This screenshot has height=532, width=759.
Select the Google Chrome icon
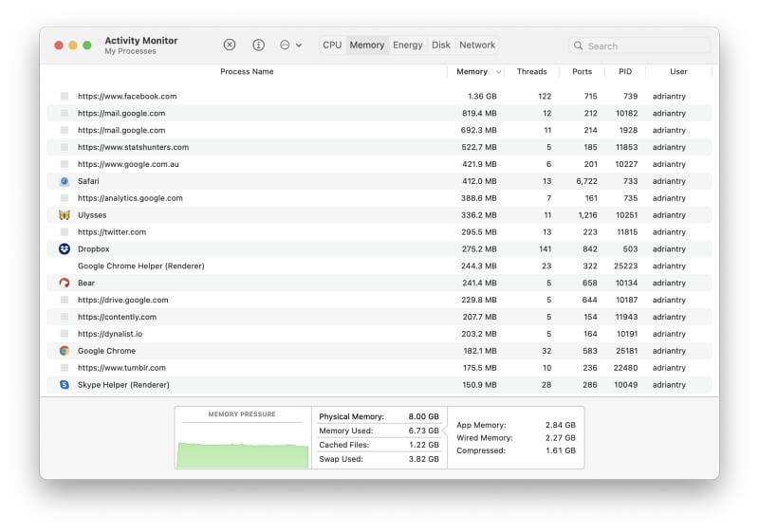[64, 351]
